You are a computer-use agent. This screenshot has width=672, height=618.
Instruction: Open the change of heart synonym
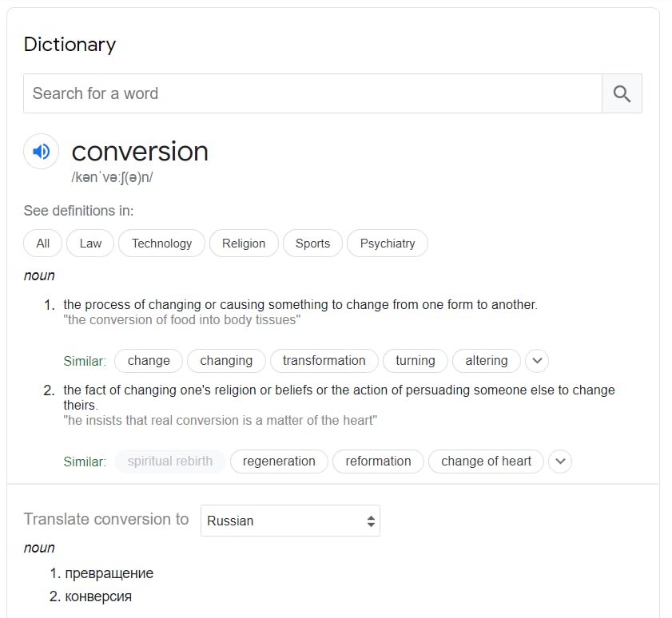point(486,462)
